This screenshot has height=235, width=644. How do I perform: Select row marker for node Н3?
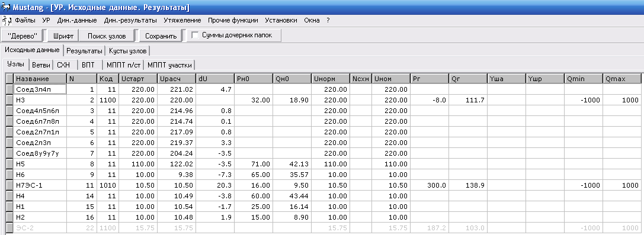click(x=10, y=100)
